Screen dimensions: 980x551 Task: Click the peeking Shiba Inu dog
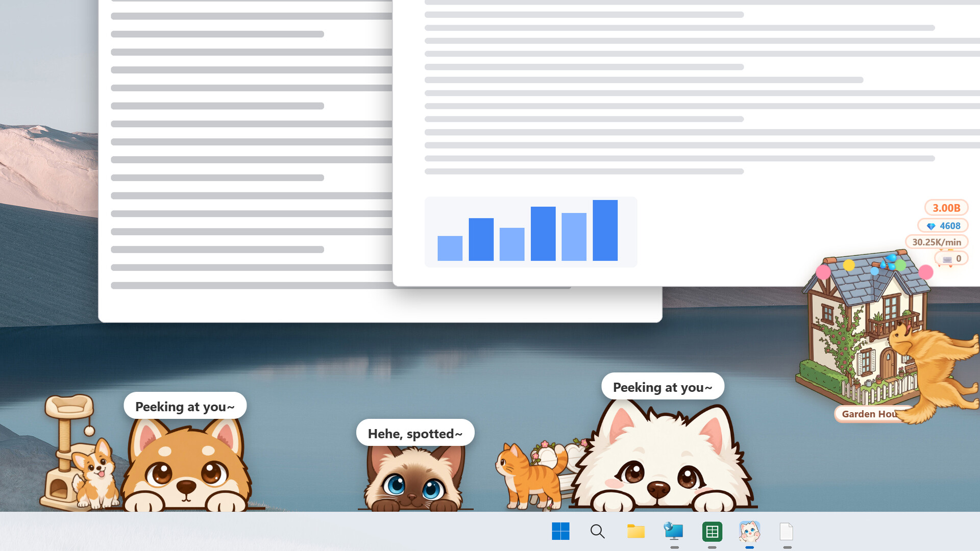click(187, 464)
